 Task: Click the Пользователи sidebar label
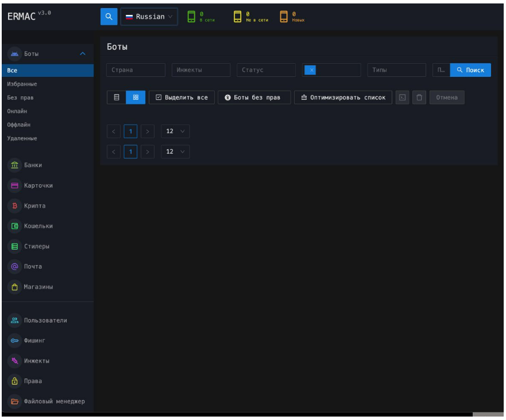coord(45,320)
